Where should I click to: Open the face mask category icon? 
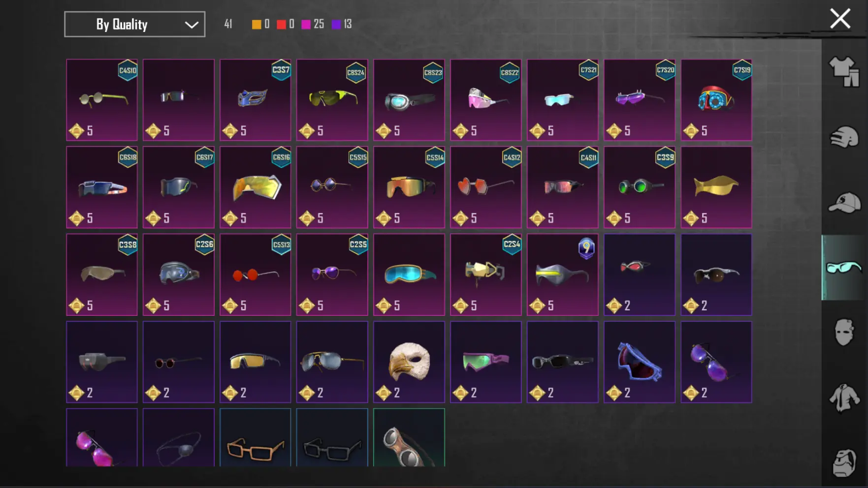point(844,332)
